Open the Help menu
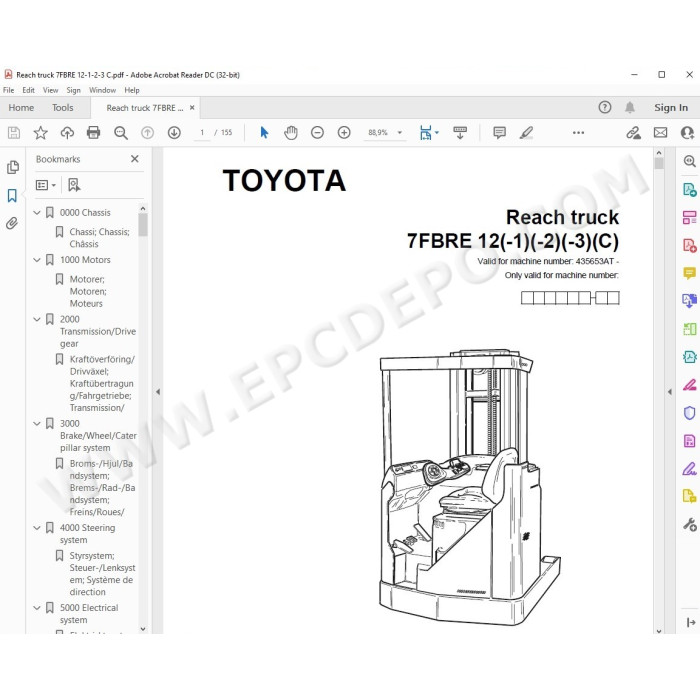The height and width of the screenshot is (700, 700). coord(132,90)
